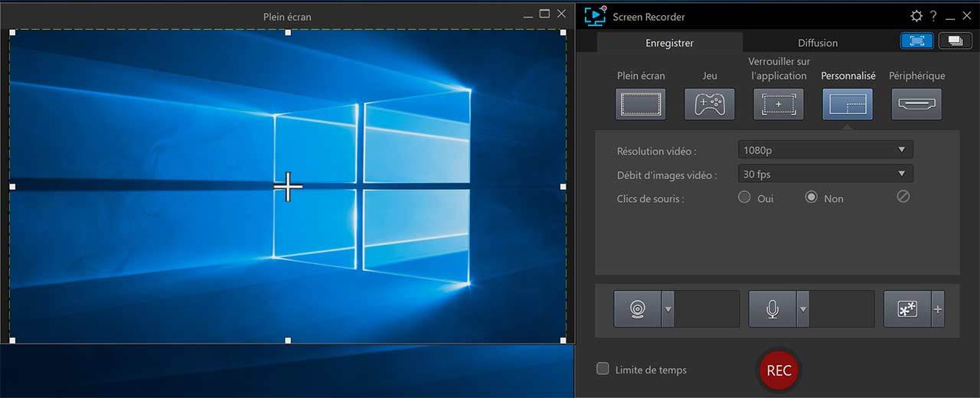Select the Périphérique HDMI device icon
This screenshot has height=398, width=980.
point(916,104)
